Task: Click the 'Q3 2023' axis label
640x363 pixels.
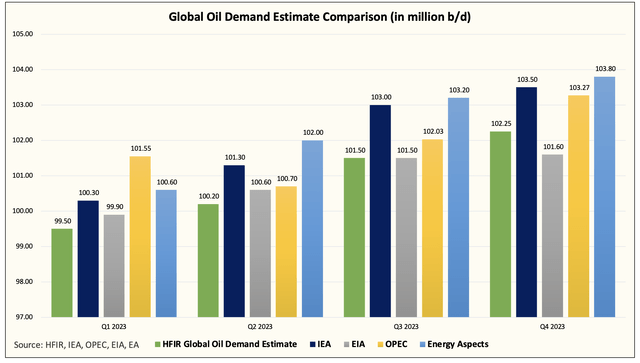Action: (406, 327)
